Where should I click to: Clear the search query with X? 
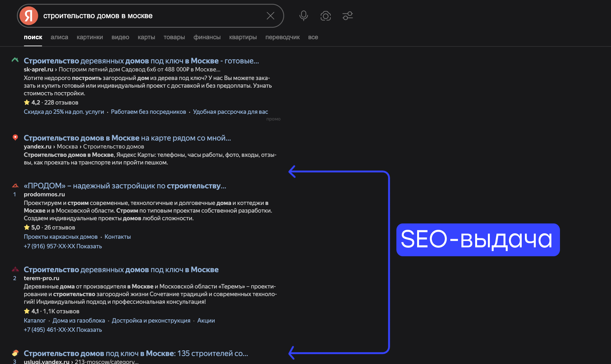270,16
